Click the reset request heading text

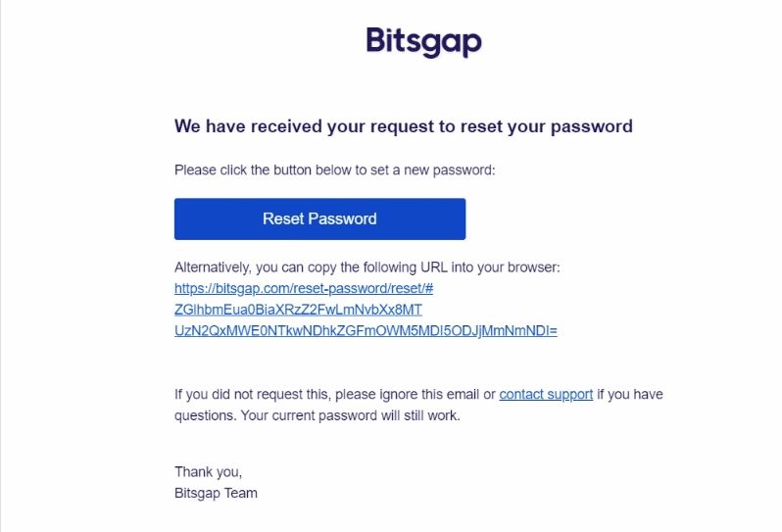point(403,126)
